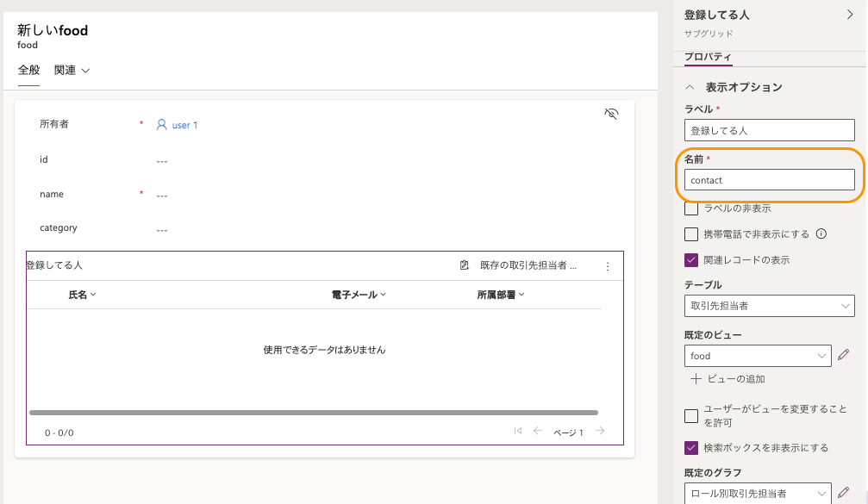The image size is (868, 504).
Task: Enable the ラベルの非表示 checkbox
Action: 691,208
